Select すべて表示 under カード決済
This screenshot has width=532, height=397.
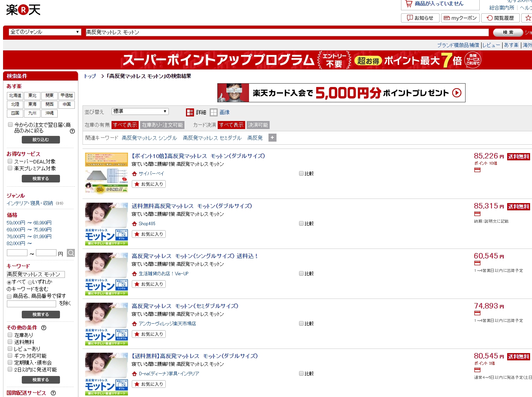pos(231,125)
